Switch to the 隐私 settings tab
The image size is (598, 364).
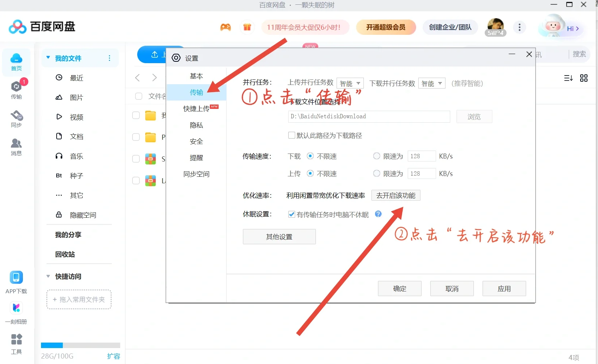[196, 125]
